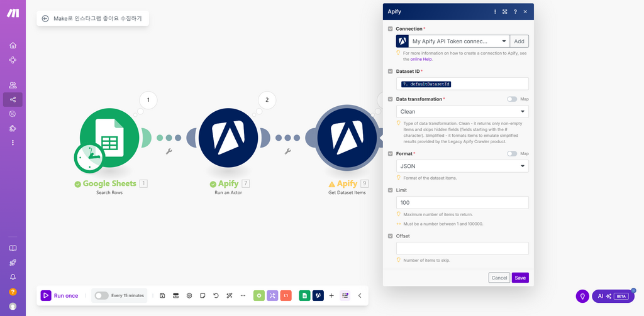The image size is (644, 316).
Task: Open the Team sidebar icon
Action: [13, 85]
